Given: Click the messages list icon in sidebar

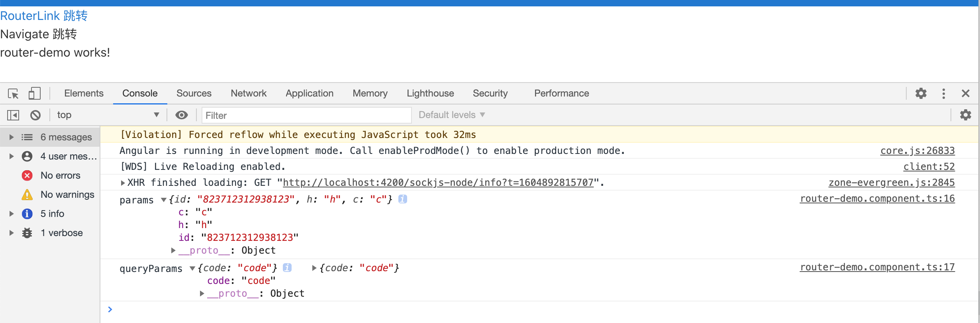Looking at the screenshot, I should click(27, 137).
